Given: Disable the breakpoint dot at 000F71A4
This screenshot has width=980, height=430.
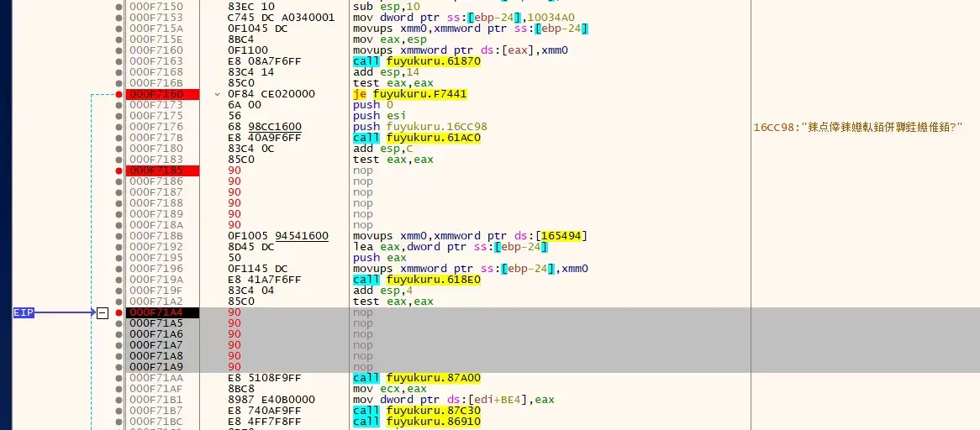Looking at the screenshot, I should 119,312.
